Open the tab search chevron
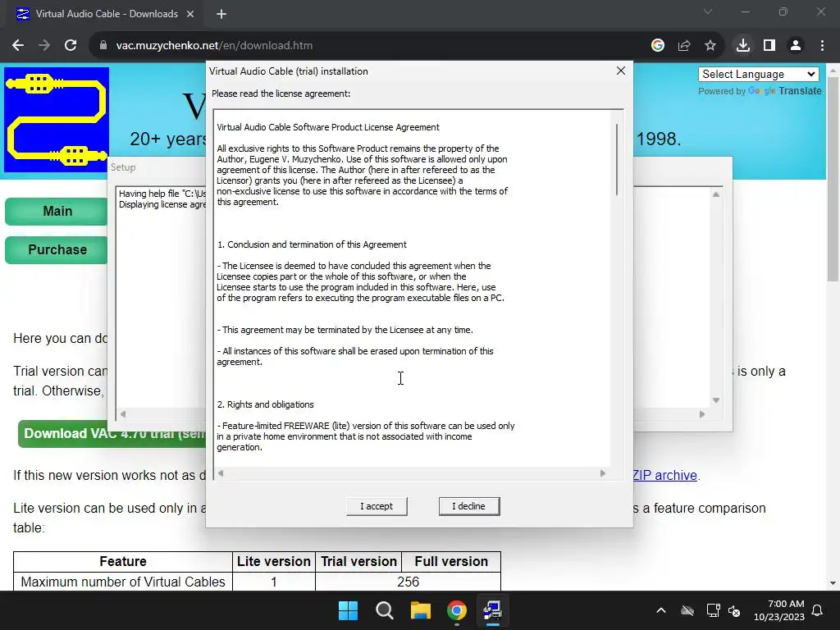Viewport: 840px width, 630px height. [708, 11]
